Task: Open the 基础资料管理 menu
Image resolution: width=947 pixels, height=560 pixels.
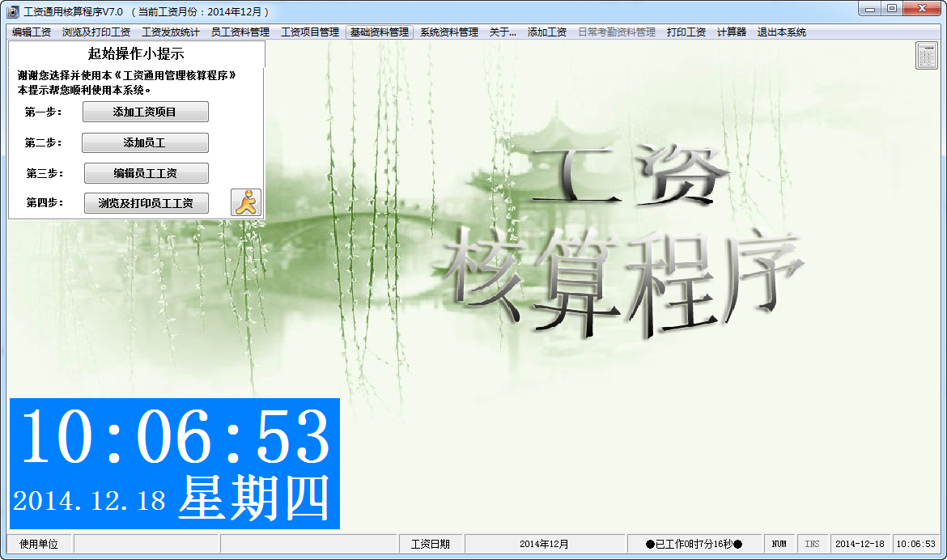Action: 379,32
